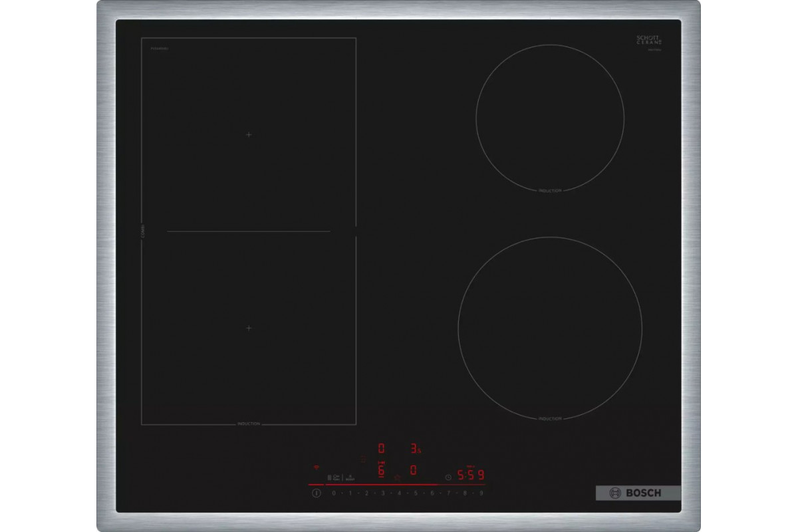The image size is (798, 532).
Task: Set power level to 5 on scale
Action: coord(416,493)
